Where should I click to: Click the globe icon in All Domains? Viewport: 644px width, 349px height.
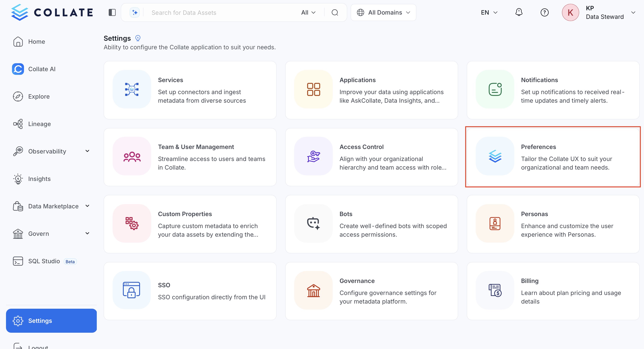360,12
